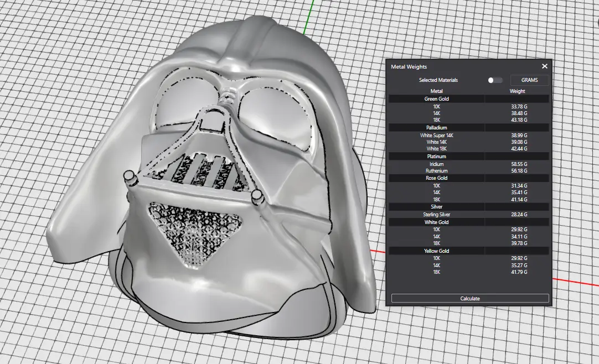Click the 28.24 G weight value
The height and width of the screenshot is (364, 599).
point(519,215)
